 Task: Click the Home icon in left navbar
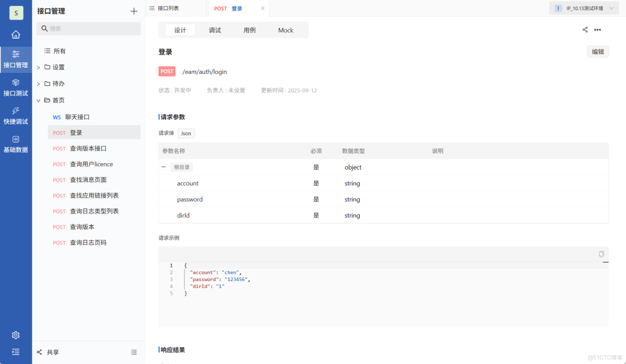(x=16, y=33)
